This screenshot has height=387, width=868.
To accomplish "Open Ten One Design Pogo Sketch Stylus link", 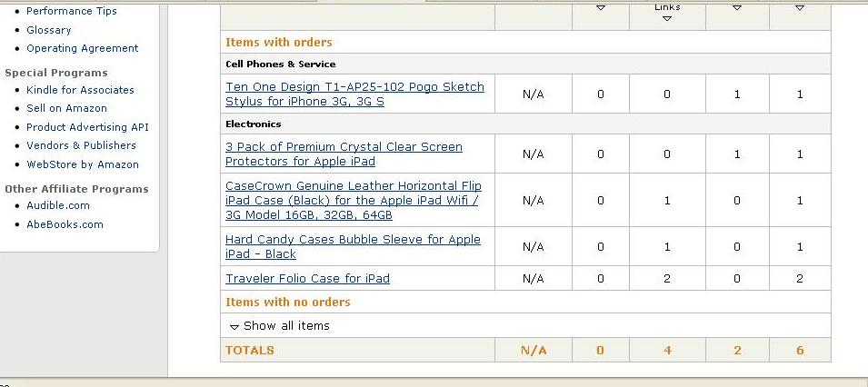I will (x=354, y=94).
